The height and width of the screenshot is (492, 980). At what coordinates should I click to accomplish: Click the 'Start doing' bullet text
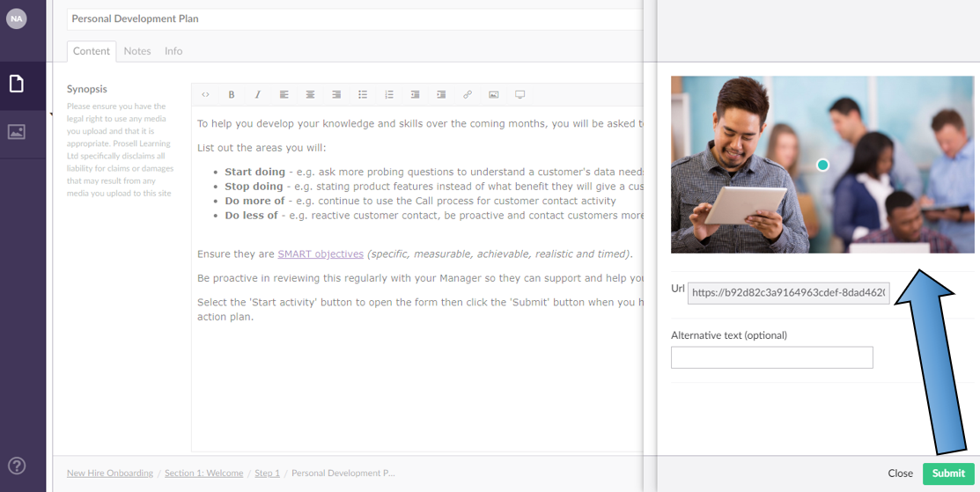[x=255, y=172]
